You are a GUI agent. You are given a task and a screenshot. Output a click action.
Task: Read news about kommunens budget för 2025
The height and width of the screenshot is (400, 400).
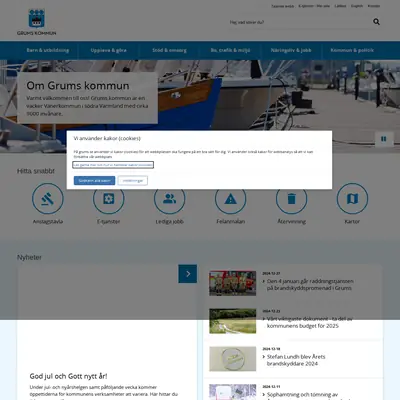click(x=309, y=322)
